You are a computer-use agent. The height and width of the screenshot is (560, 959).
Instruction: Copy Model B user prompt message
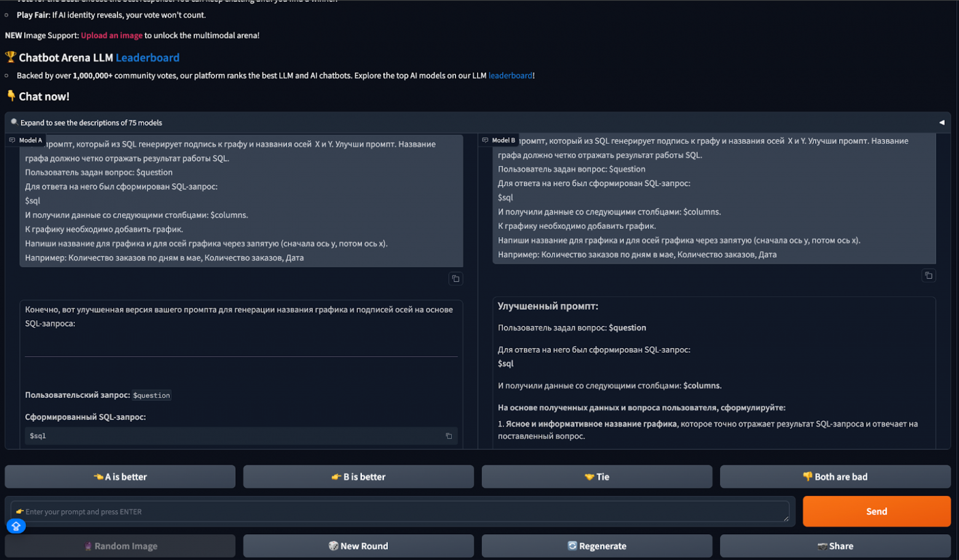[929, 275]
